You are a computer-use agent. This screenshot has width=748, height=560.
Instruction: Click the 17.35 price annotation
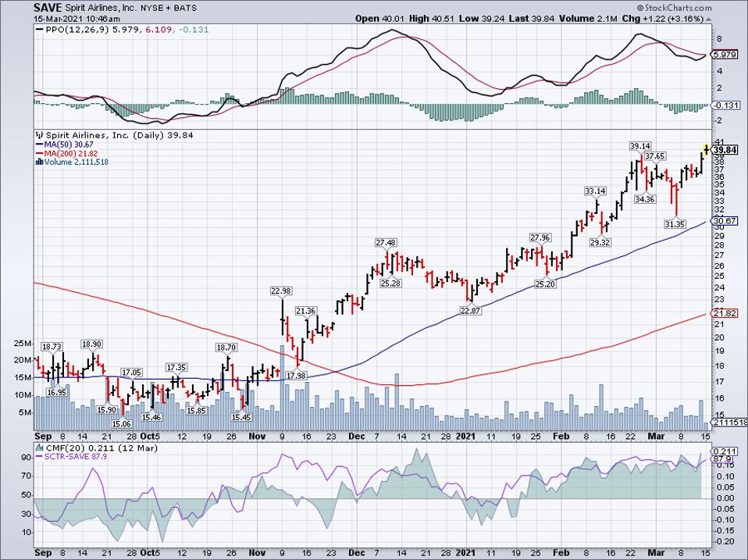click(176, 368)
